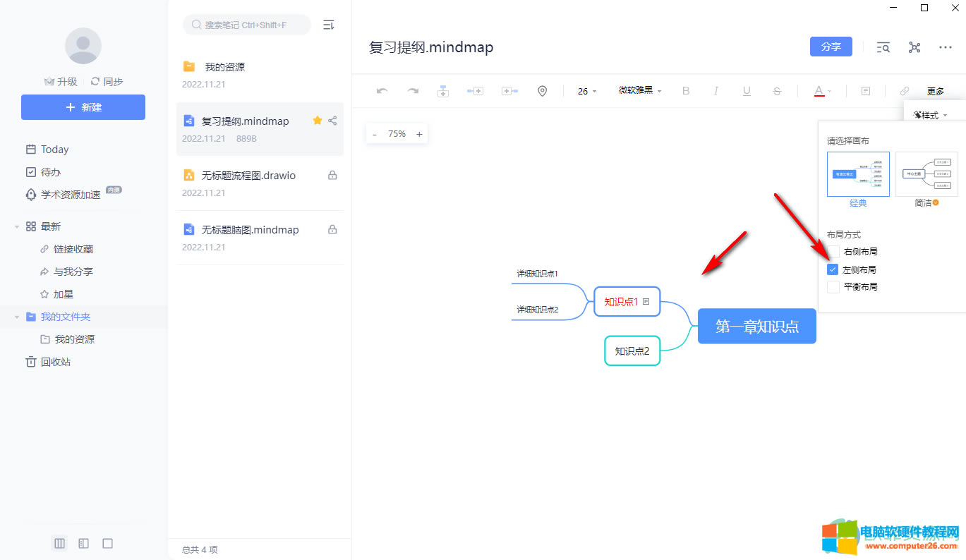
Task: Click the user avatar icon
Action: pyautogui.click(x=83, y=46)
